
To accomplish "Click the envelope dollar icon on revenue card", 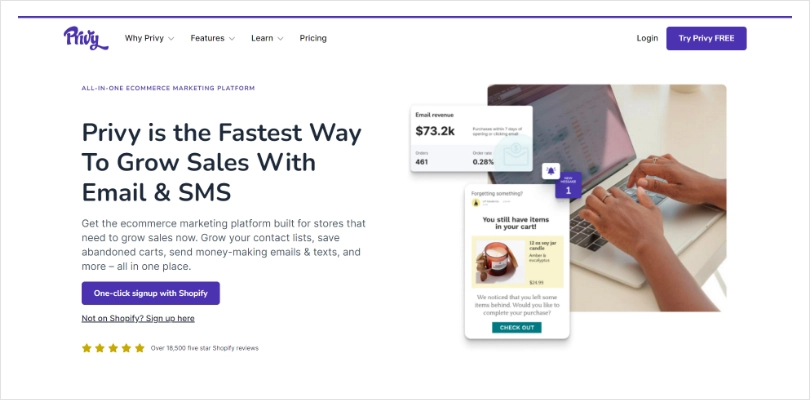I will [516, 153].
